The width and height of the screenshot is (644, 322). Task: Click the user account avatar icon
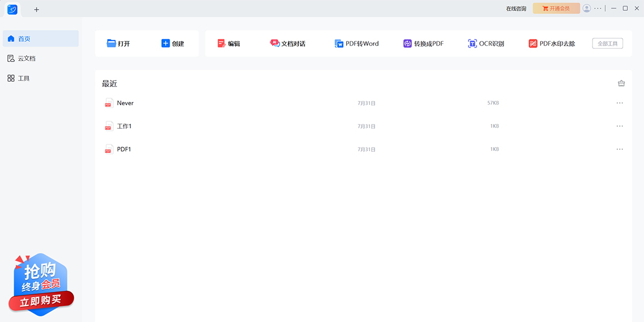click(587, 8)
